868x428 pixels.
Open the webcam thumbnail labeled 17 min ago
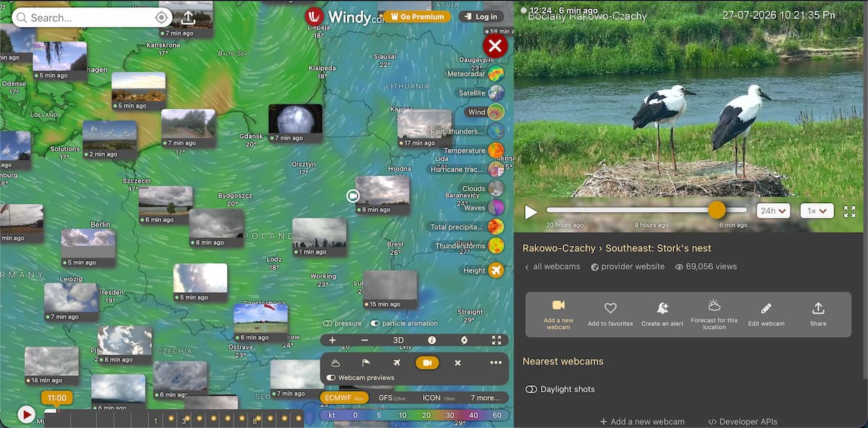pyautogui.click(x=424, y=128)
